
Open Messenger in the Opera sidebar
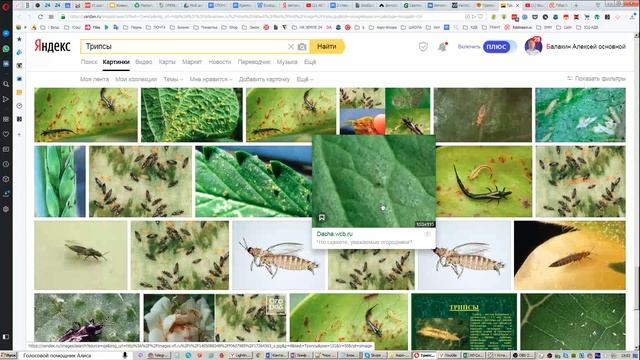(6, 33)
